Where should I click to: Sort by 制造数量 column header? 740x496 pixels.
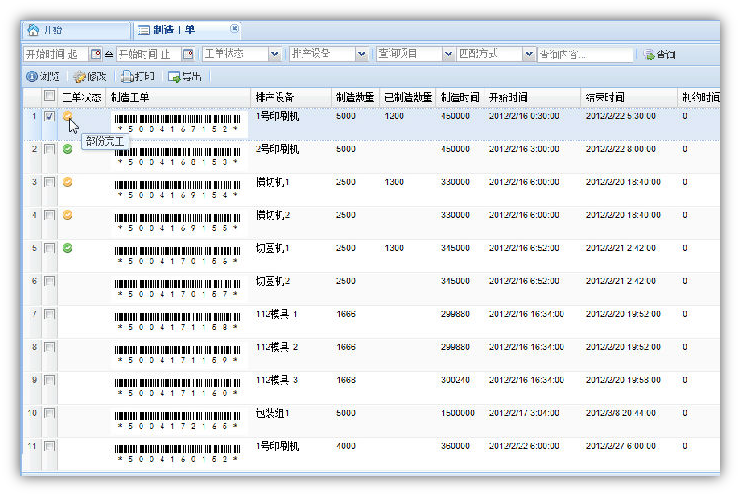click(355, 98)
